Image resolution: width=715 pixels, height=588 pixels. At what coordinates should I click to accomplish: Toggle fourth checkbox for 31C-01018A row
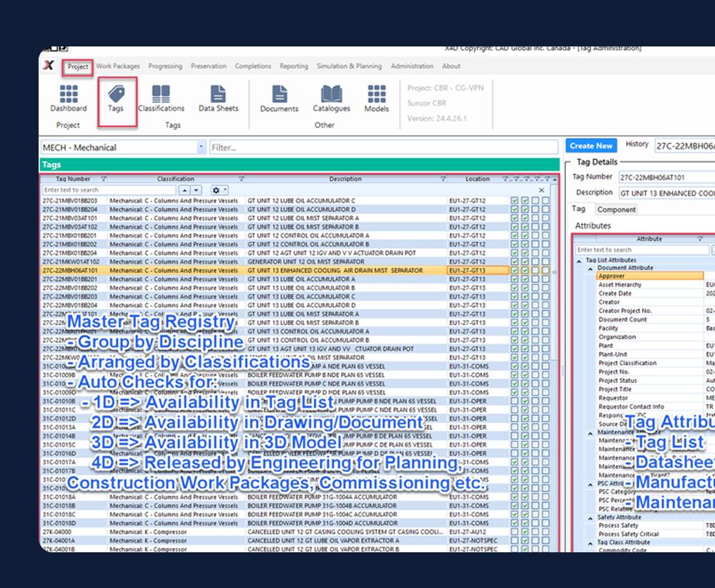click(x=546, y=497)
